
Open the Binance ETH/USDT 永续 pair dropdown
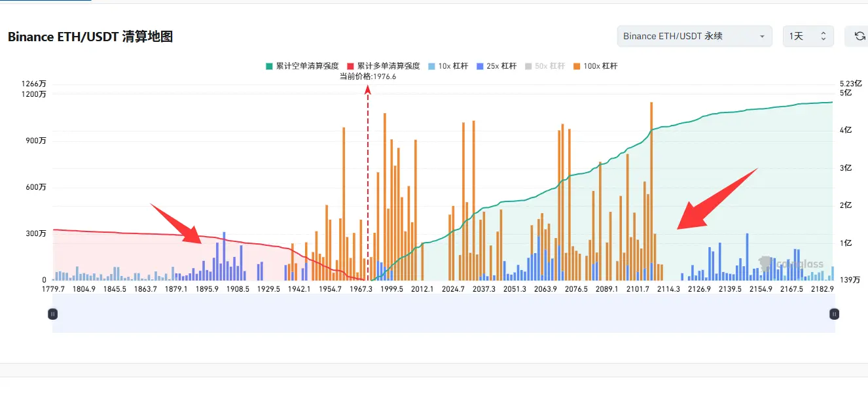(x=695, y=37)
